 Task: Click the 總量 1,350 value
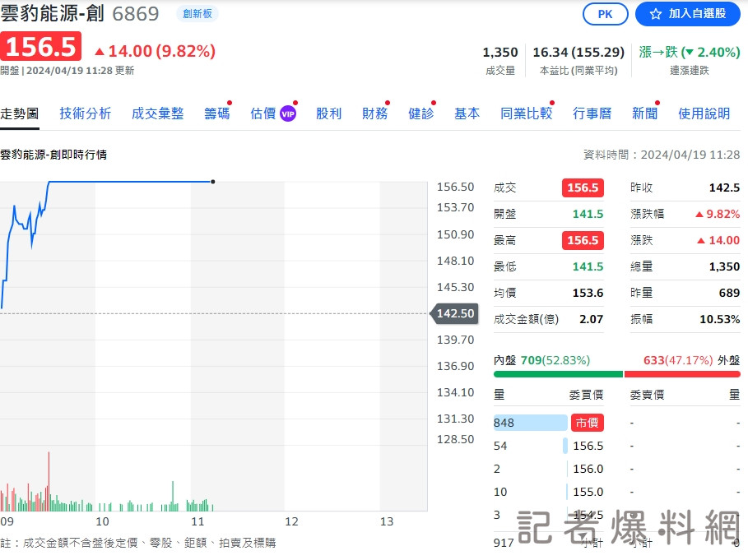[724, 266]
